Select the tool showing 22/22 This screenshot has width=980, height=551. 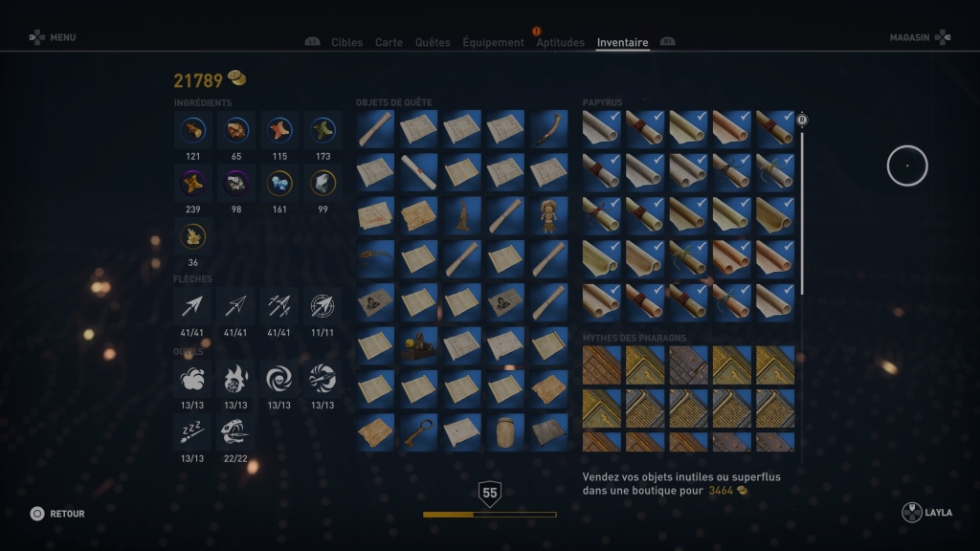tap(235, 432)
